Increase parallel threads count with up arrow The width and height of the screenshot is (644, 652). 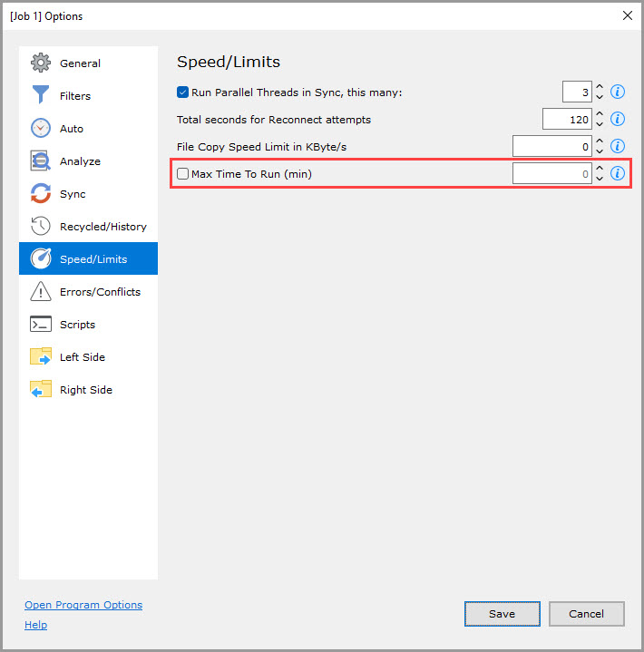pos(599,87)
